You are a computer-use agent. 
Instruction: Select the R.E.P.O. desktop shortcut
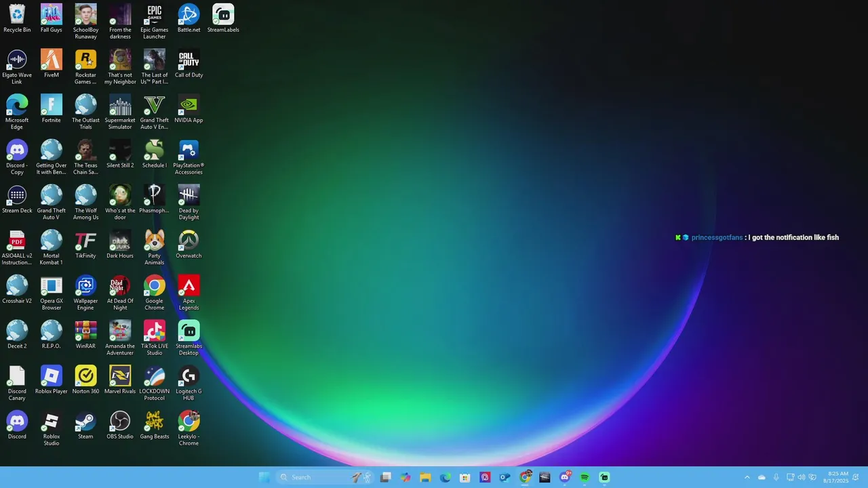pyautogui.click(x=52, y=335)
